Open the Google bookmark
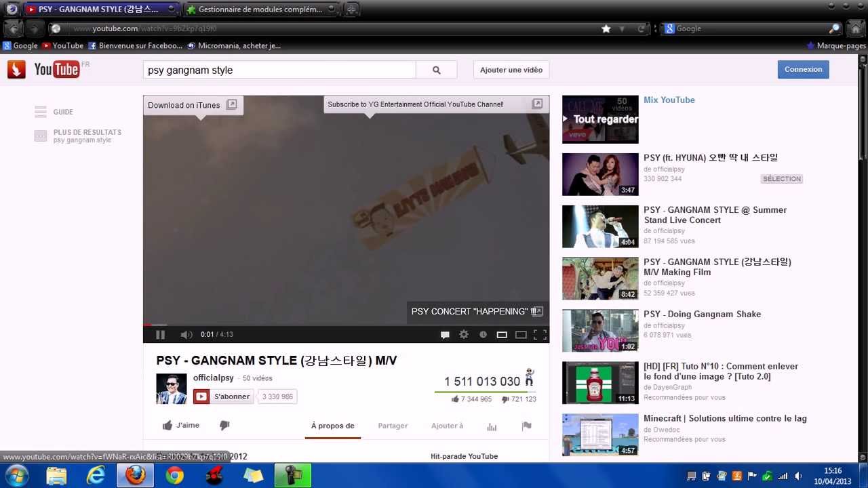This screenshot has width=868, height=488. coord(20,45)
